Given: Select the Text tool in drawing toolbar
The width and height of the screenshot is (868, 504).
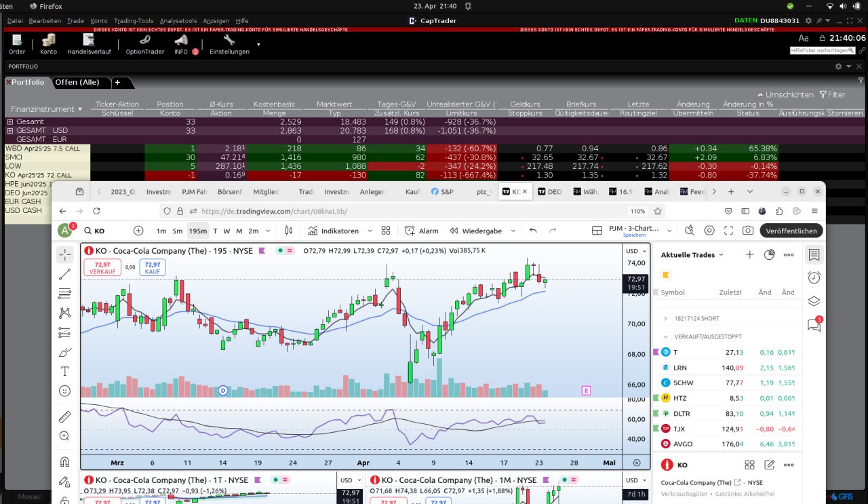Looking at the screenshot, I should (x=65, y=371).
